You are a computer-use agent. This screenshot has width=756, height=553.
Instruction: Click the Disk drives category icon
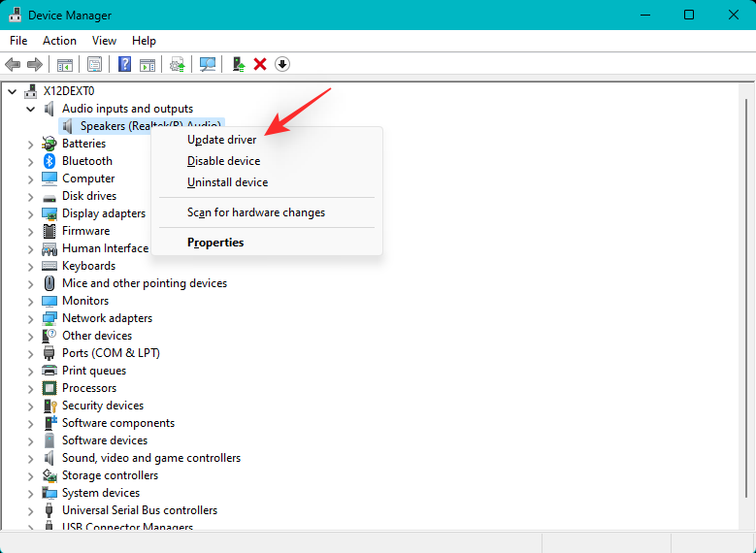(49, 198)
